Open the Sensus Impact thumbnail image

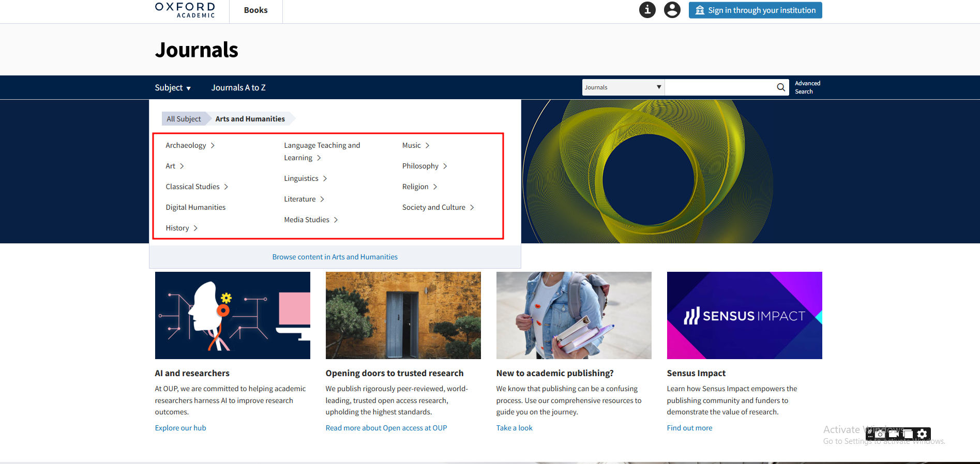click(x=744, y=315)
